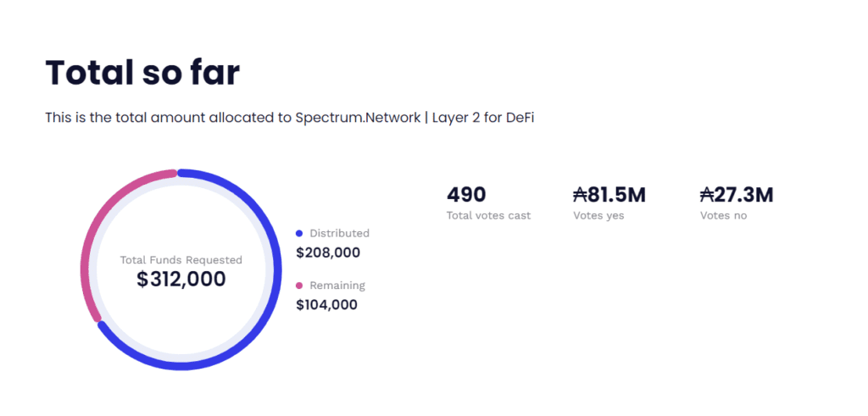Click the ADA symbol beside 27.3M
Image resolution: width=868 pixels, height=416 pixels.
click(707, 195)
